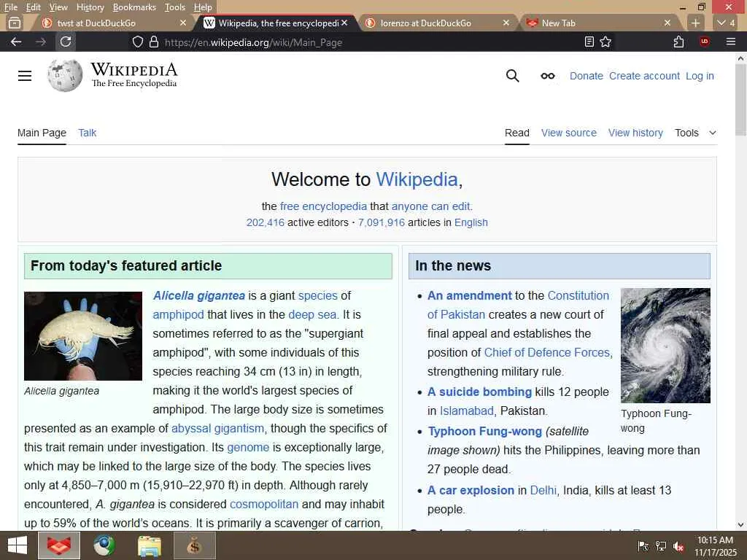Open the Windows Start menu
Screen dimensions: 747x560
[18, 545]
